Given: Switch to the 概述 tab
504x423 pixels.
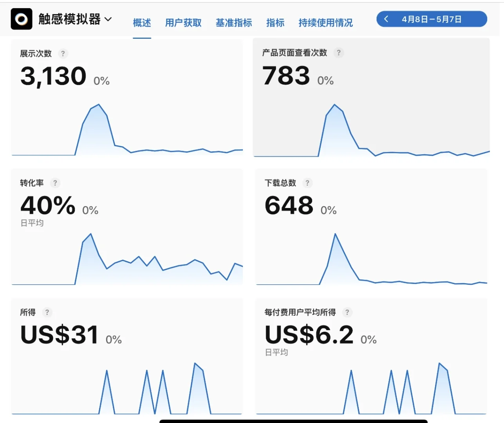Looking at the screenshot, I should point(142,23).
